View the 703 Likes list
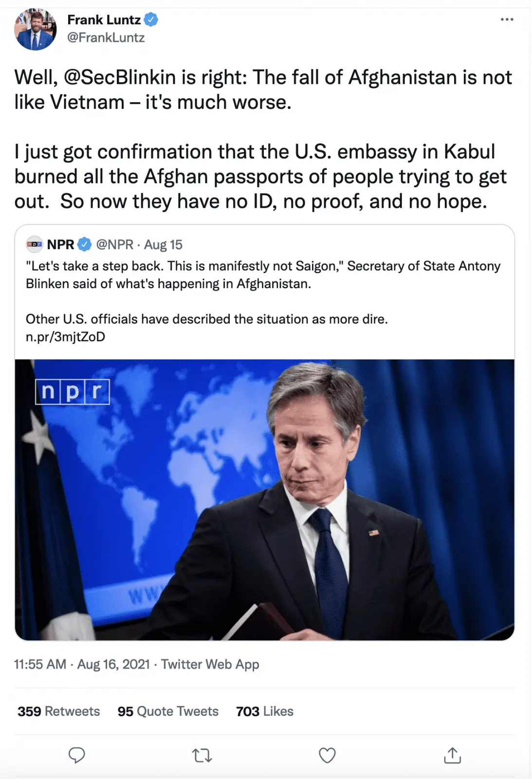532x779 pixels. (265, 711)
